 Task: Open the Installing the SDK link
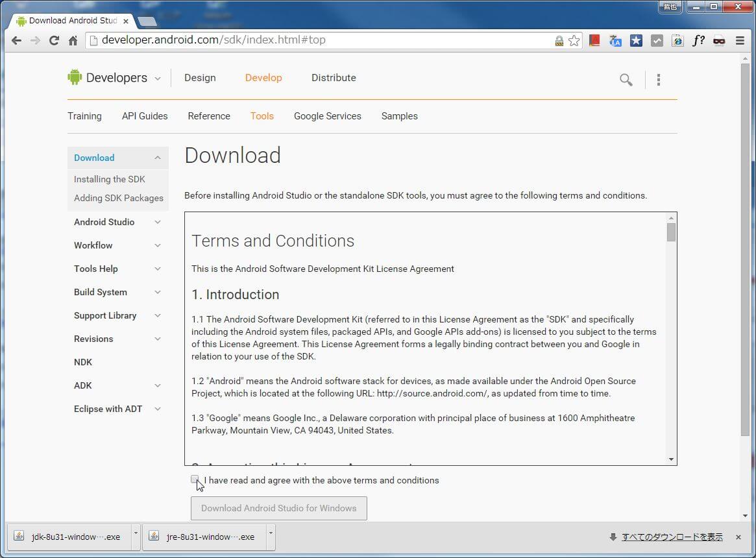(x=110, y=179)
